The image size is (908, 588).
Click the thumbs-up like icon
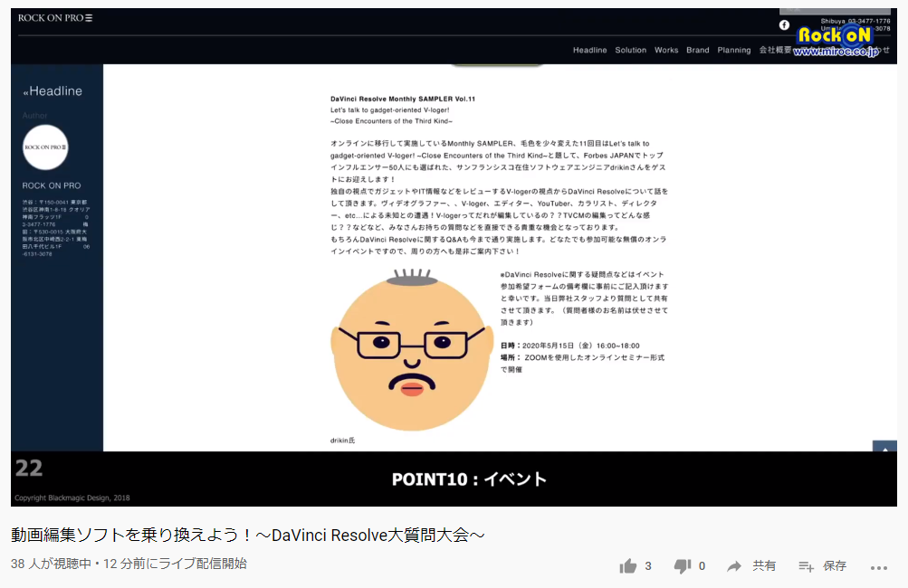628,566
